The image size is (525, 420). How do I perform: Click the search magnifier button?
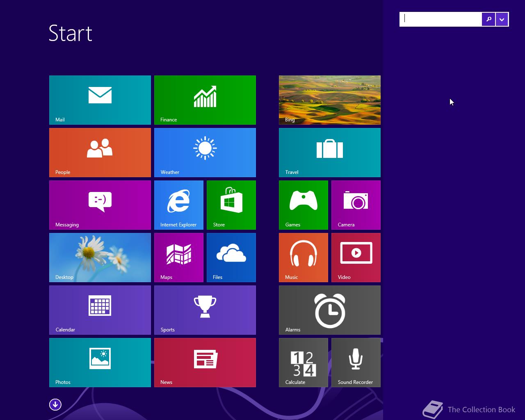pos(488,19)
